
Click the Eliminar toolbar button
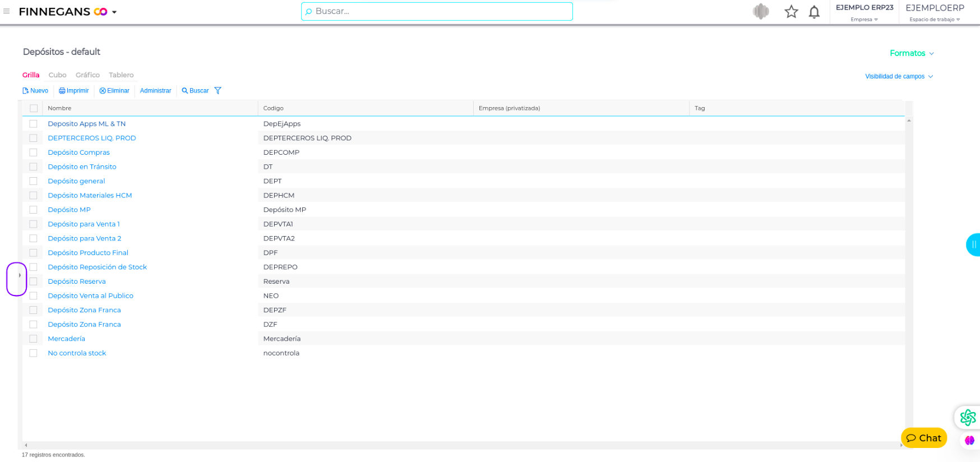114,91
